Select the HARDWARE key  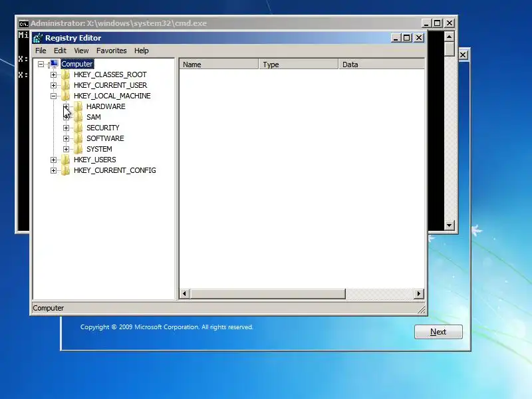tap(106, 106)
